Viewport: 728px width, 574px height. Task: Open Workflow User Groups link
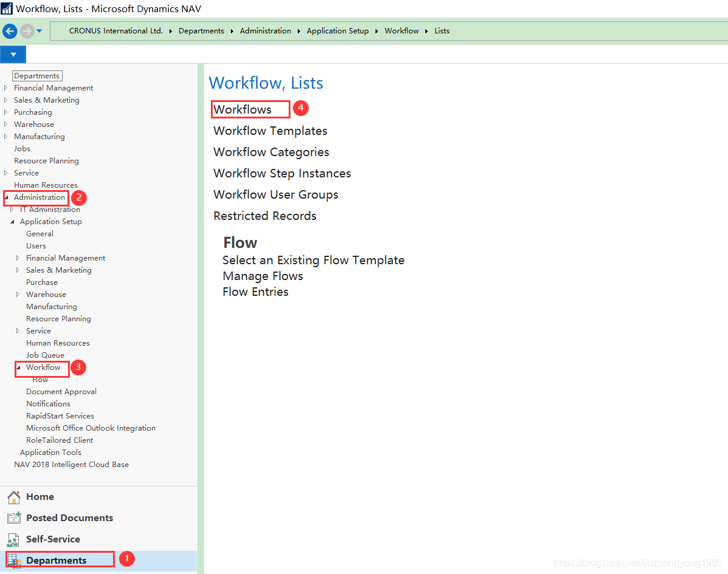point(276,195)
